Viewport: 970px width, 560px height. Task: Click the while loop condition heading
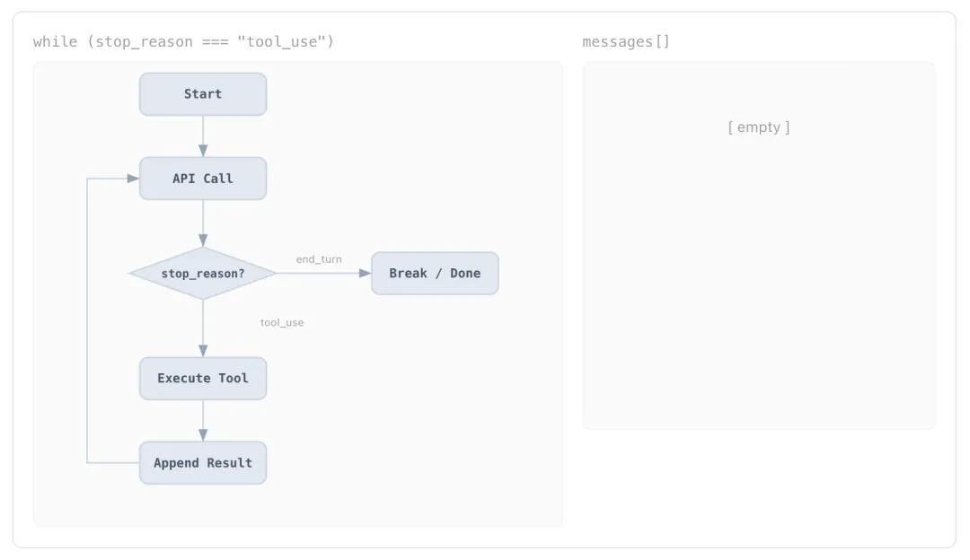[183, 41]
